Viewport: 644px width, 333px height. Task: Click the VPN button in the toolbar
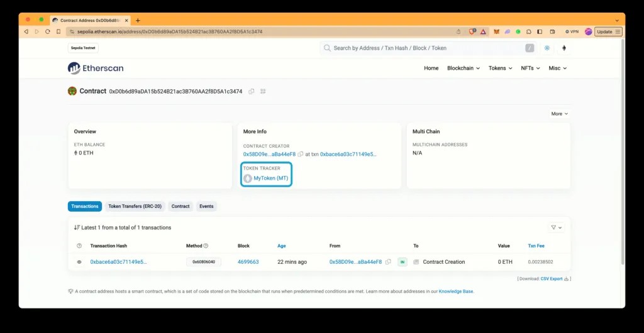[572, 31]
